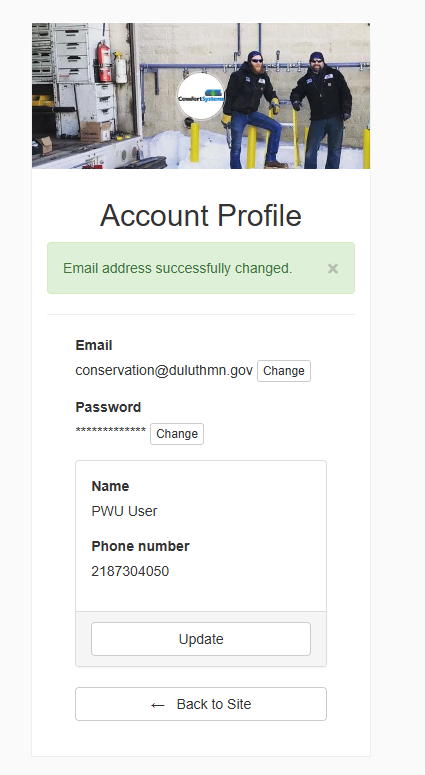The image size is (425, 775).
Task: Click Change next to the masked password
Action: tap(177, 434)
